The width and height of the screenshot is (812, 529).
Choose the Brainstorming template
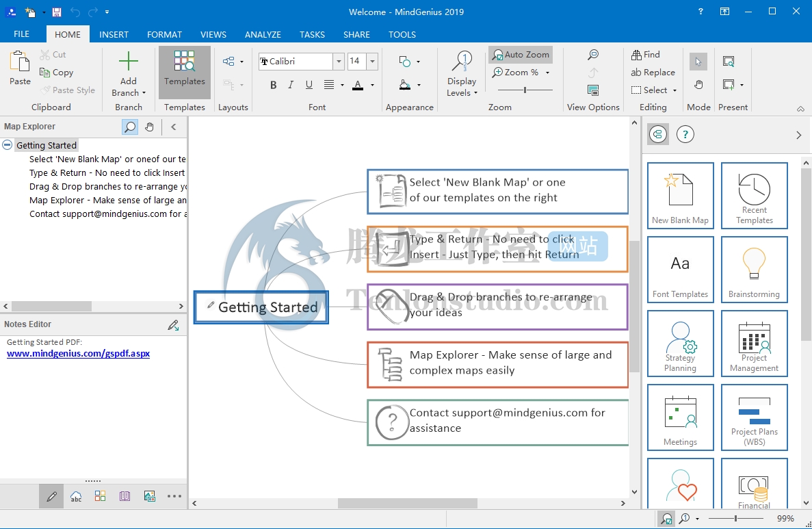[x=754, y=270]
